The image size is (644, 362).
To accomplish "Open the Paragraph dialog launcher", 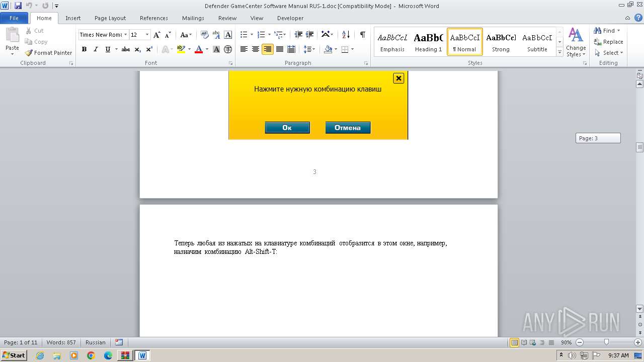I will tap(366, 63).
